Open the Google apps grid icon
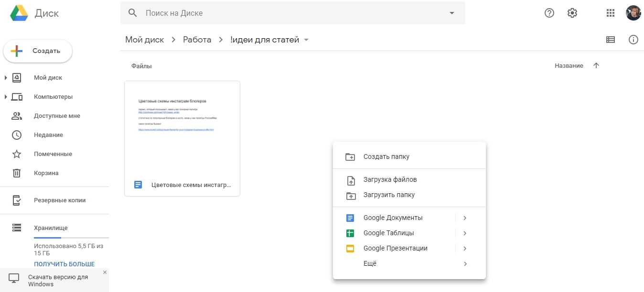The image size is (644, 292). tap(610, 13)
